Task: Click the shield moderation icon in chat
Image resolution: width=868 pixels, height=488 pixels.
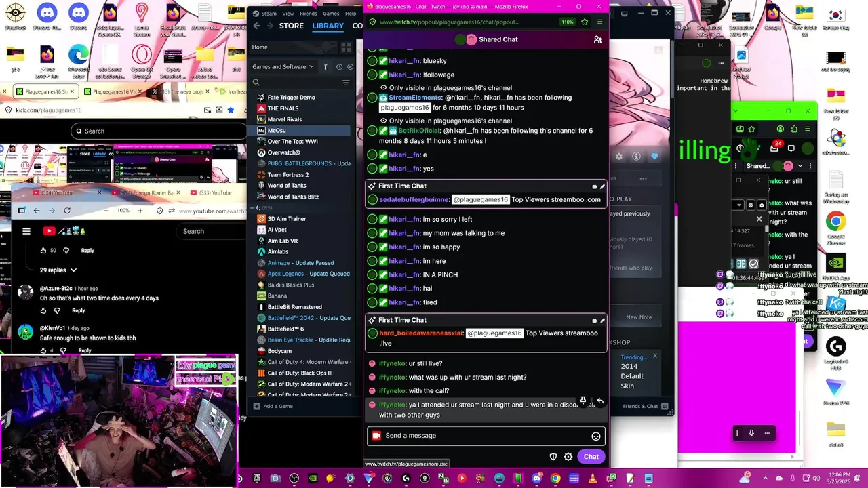Action: point(553,457)
